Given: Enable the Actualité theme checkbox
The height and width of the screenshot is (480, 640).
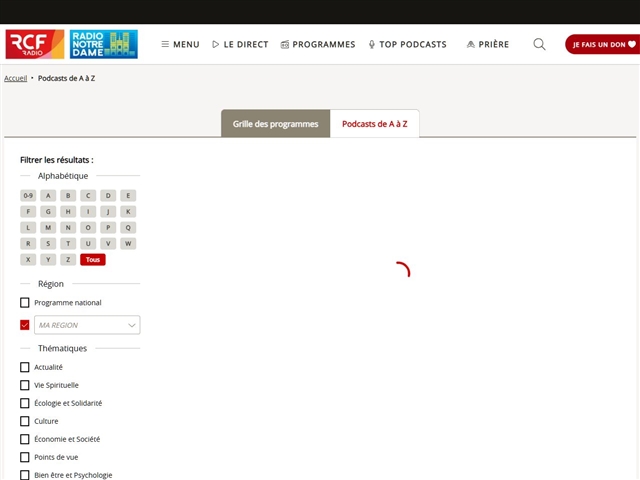Looking at the screenshot, I should [25, 367].
